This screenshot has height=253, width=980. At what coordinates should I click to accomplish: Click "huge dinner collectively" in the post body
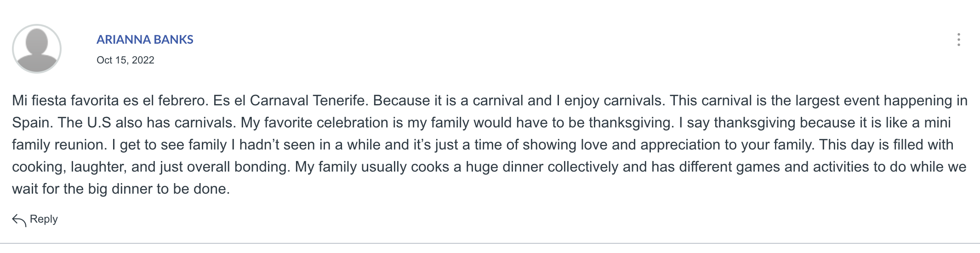tap(542, 167)
